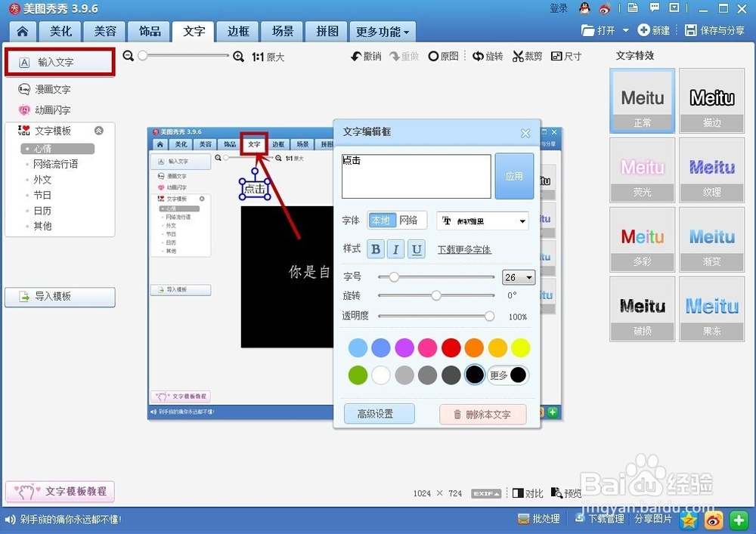
Task: Open the 场景 tab
Action: (x=283, y=32)
